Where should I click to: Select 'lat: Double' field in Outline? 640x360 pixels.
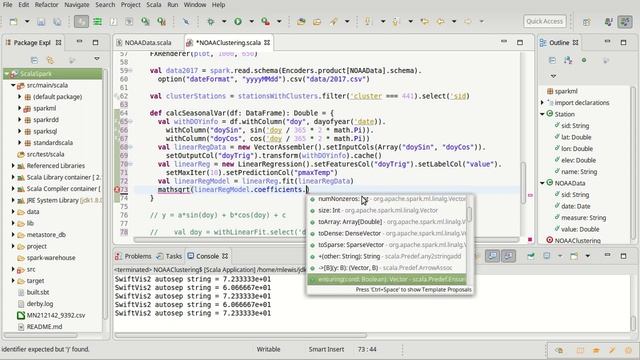(x=576, y=137)
